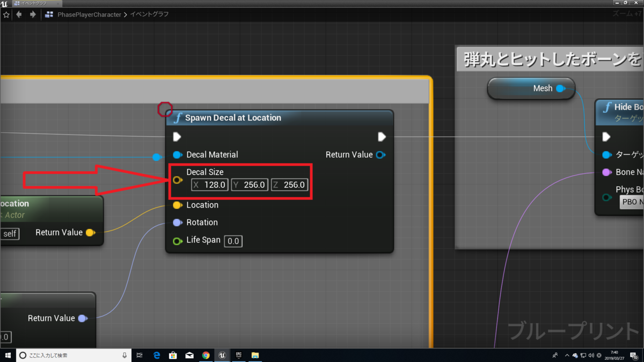This screenshot has height=362, width=644.
Task: Click the ターゲット pin on Hide Bone node
Action: [606, 154]
